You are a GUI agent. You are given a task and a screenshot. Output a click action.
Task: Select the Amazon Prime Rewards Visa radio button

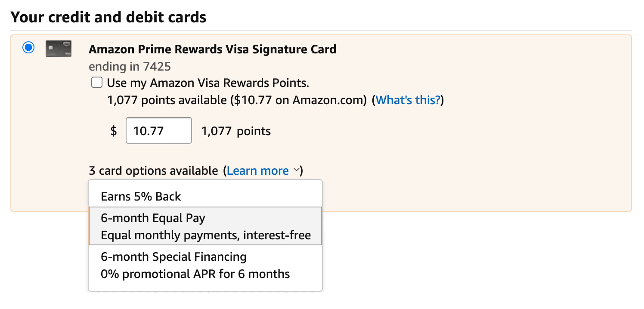[x=28, y=48]
